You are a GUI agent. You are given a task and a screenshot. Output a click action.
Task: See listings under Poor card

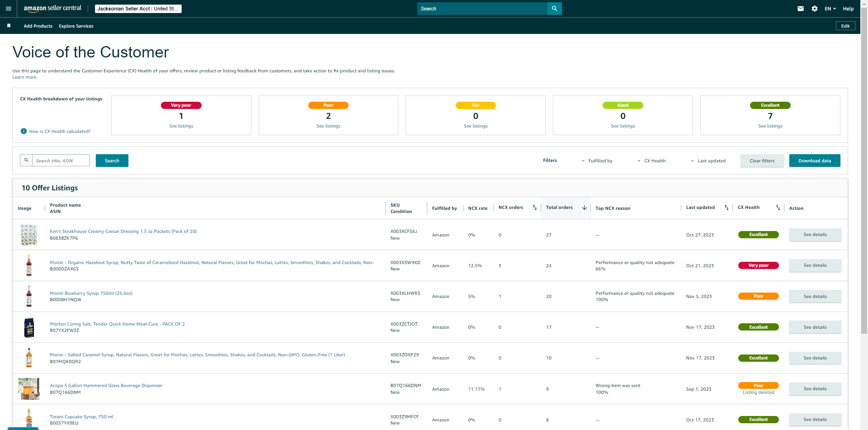[x=328, y=126]
